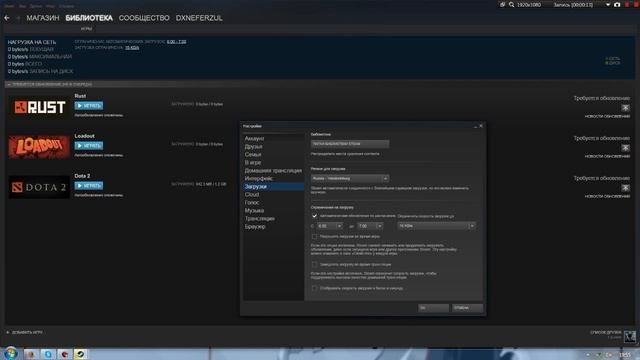Go back with the left arrow
This screenshot has height=360, width=640.
pos(7,18)
